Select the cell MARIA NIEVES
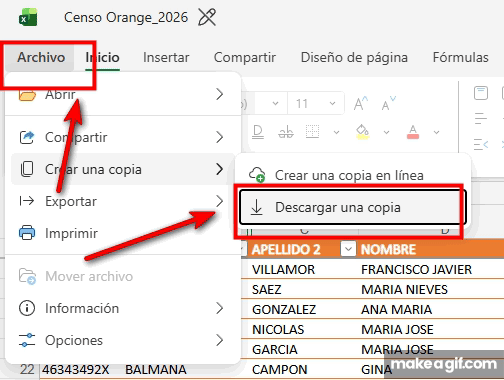 pyautogui.click(x=404, y=289)
